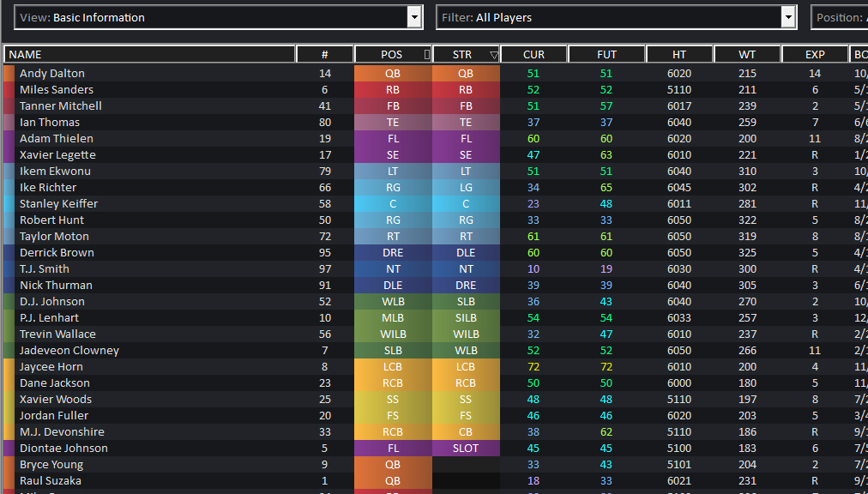Open the Filter All Players dropdown arrow
This screenshot has width=868, height=494.
click(x=788, y=17)
